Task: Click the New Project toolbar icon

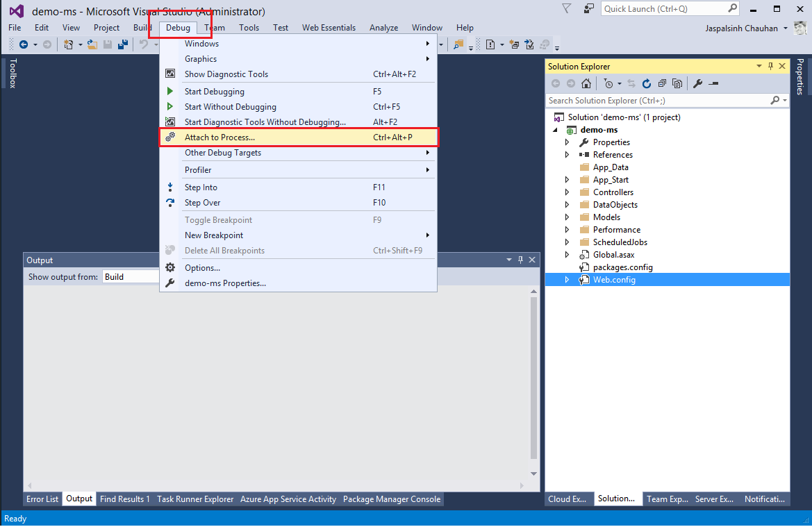Action: pos(68,44)
